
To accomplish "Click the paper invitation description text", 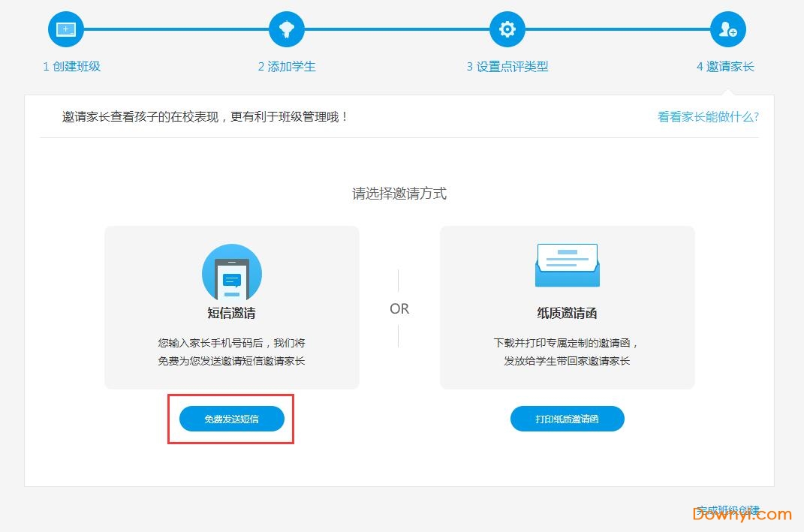I will 567,352.
